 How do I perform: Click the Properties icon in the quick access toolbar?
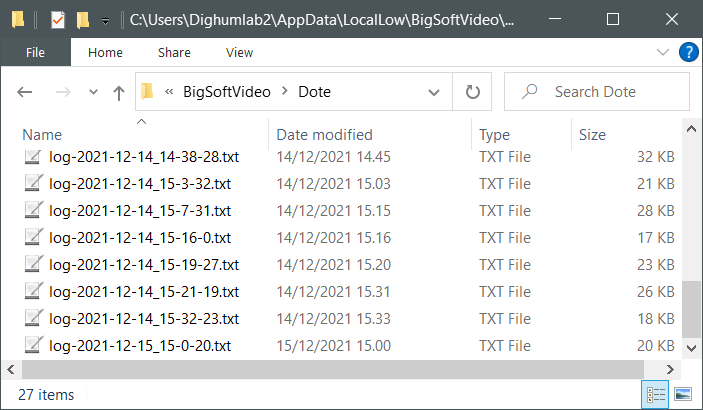(x=58, y=20)
